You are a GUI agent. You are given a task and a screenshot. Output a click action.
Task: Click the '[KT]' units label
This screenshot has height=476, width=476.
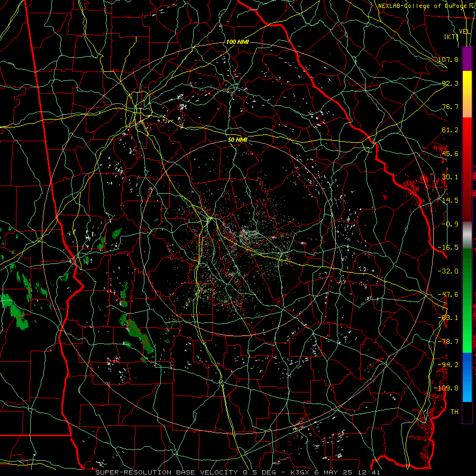click(x=451, y=36)
